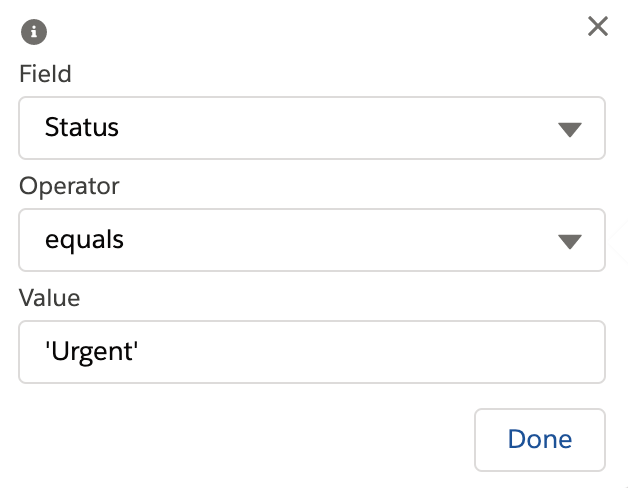Screen dimensions: 628x488
Task: Show filter help via the information icon
Action: click(x=34, y=32)
